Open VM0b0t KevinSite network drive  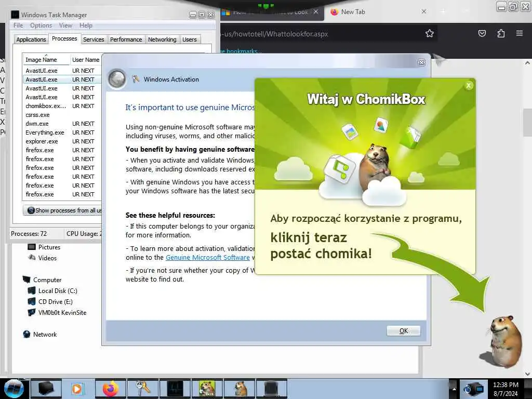tap(57, 312)
